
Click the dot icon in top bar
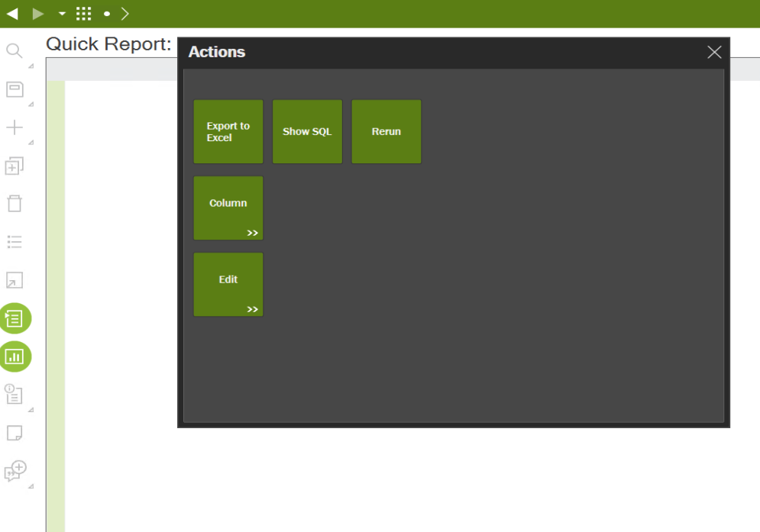[x=107, y=14]
